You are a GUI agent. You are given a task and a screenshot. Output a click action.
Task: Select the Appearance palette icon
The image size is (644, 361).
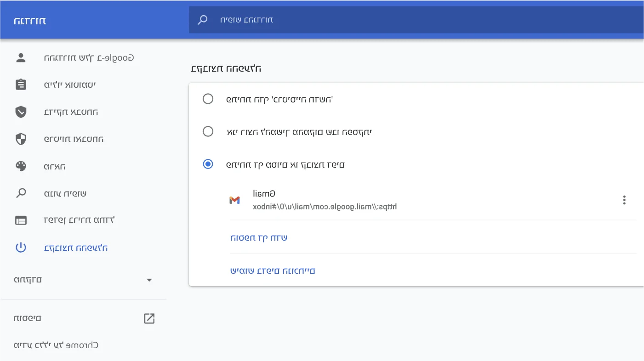21,166
